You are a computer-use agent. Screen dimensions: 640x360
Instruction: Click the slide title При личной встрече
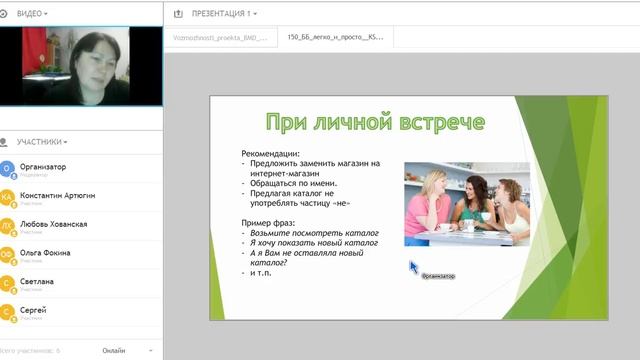pos(376,122)
